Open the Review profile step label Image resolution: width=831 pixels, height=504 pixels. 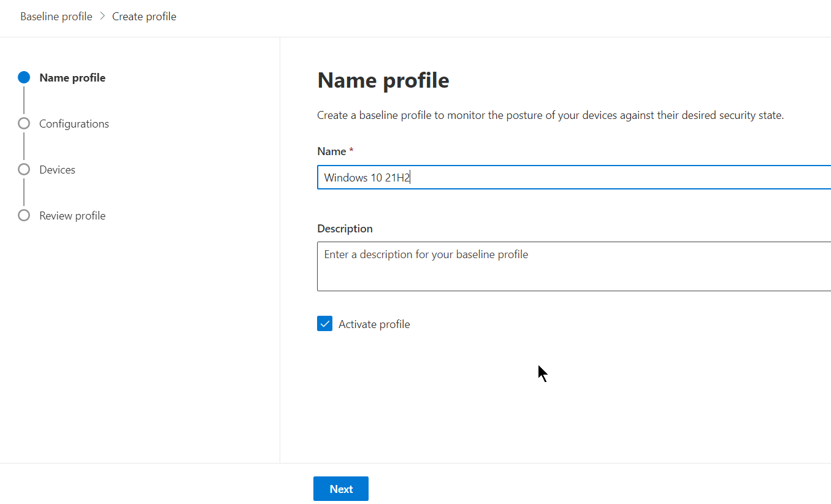(72, 216)
